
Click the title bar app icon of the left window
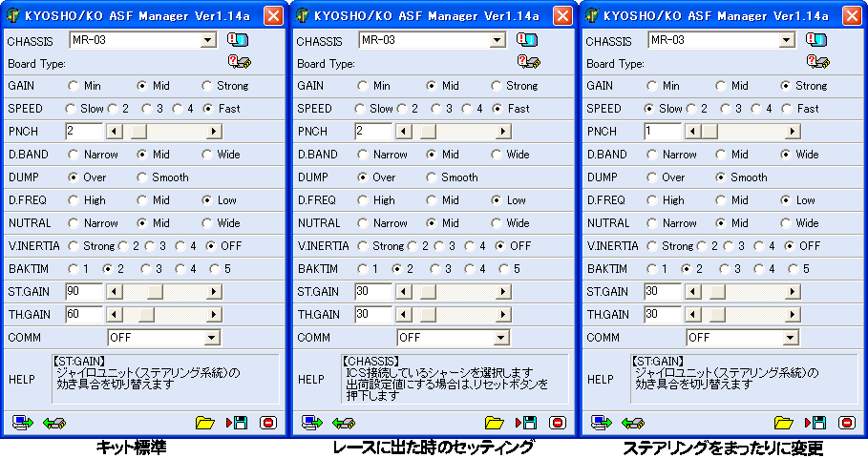tap(13, 15)
